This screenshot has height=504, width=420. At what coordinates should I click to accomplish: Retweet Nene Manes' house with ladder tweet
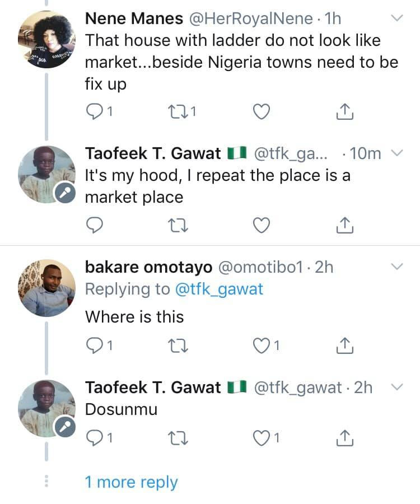(178, 112)
